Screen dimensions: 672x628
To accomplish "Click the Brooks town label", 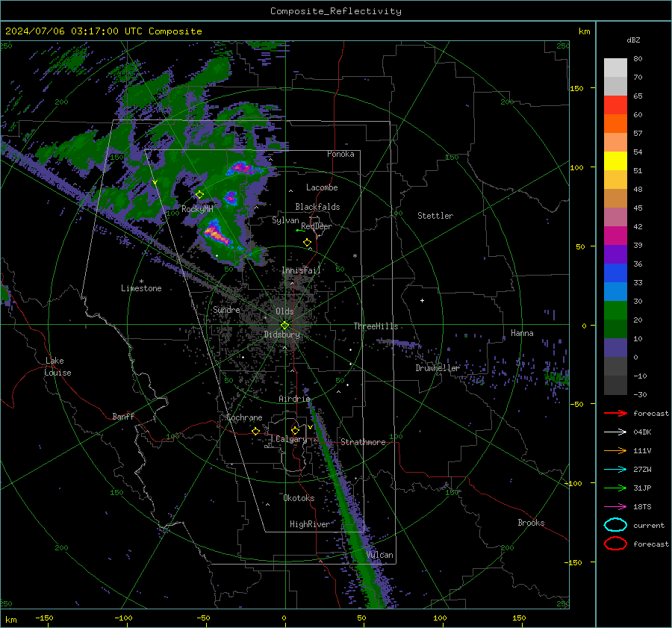I will (531, 523).
